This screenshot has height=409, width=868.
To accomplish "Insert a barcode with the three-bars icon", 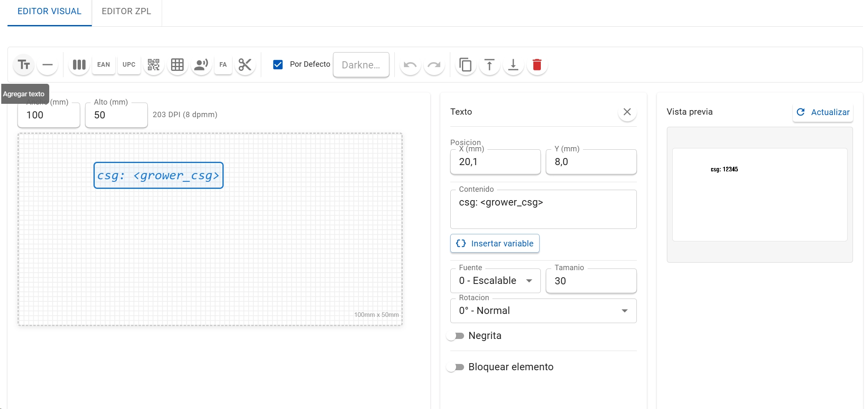I will coord(79,65).
